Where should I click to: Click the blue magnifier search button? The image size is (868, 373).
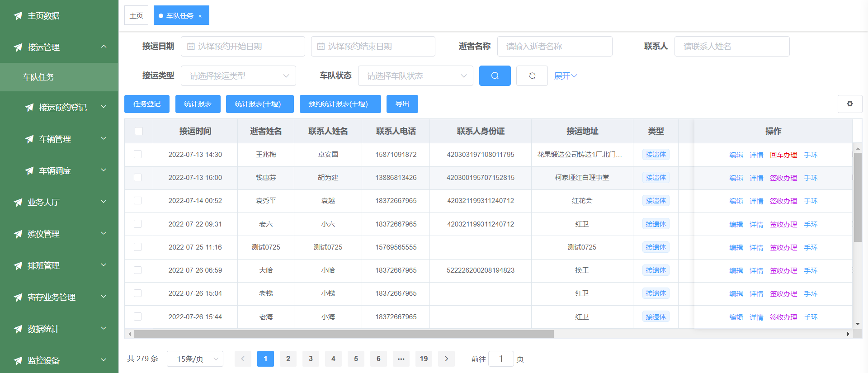point(495,76)
